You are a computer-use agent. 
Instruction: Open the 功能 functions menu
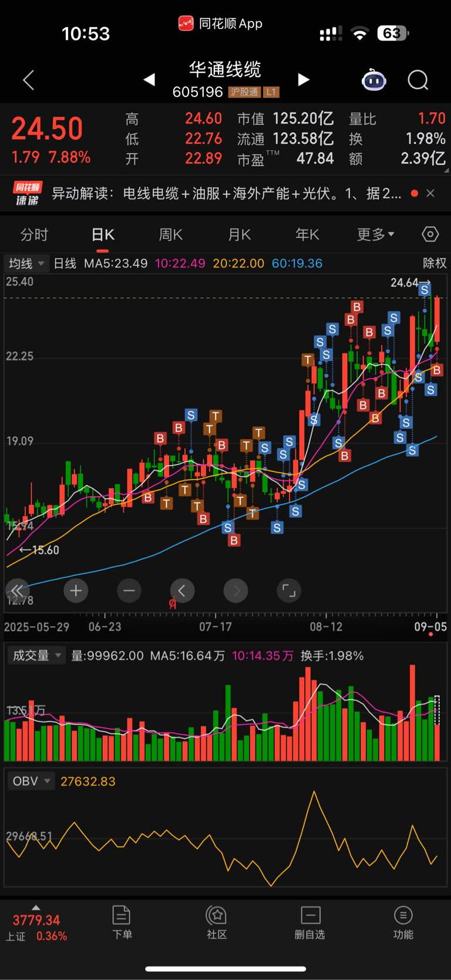(x=403, y=922)
